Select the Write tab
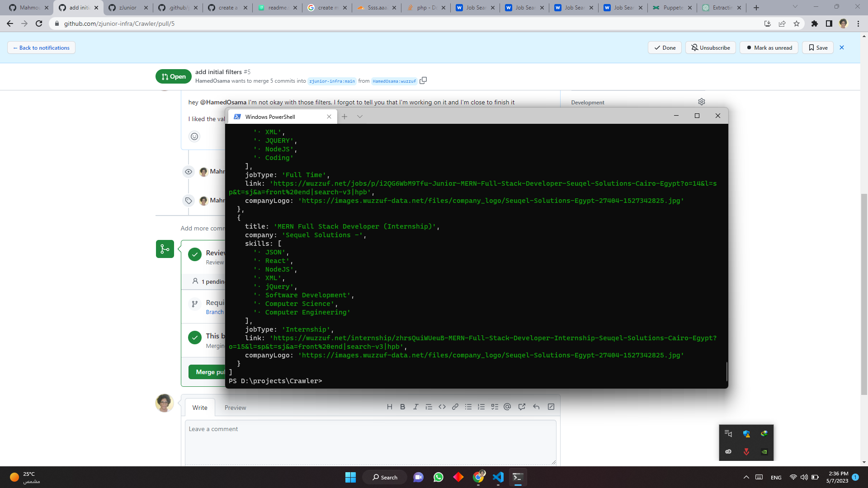The width and height of the screenshot is (868, 488). (200, 408)
